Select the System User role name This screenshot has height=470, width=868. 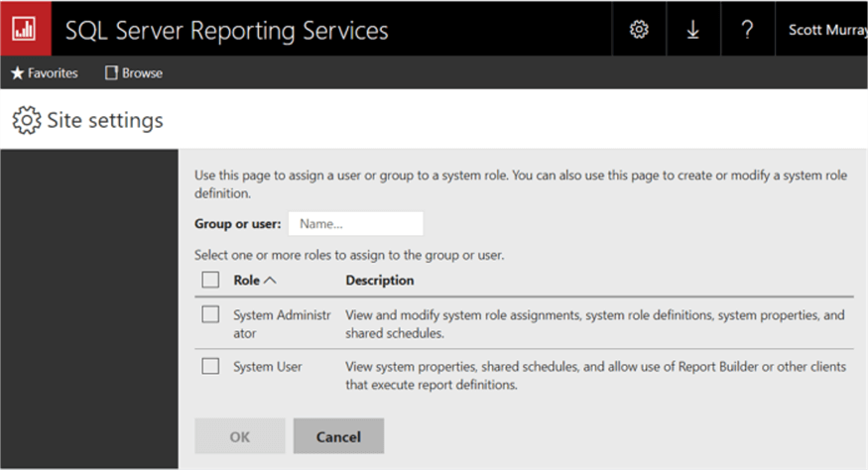pos(268,367)
